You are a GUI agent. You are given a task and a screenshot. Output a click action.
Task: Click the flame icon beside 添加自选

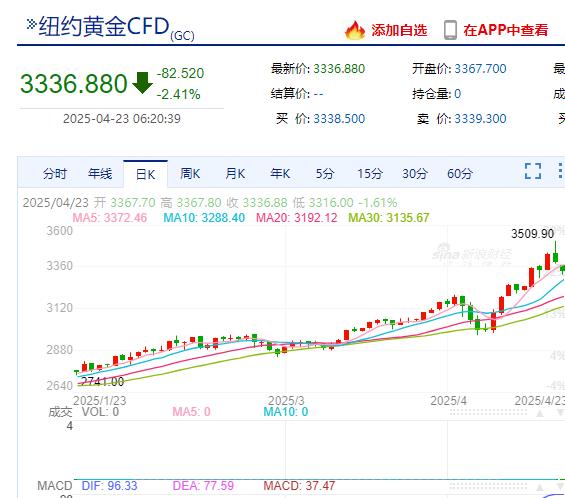[x=355, y=30]
